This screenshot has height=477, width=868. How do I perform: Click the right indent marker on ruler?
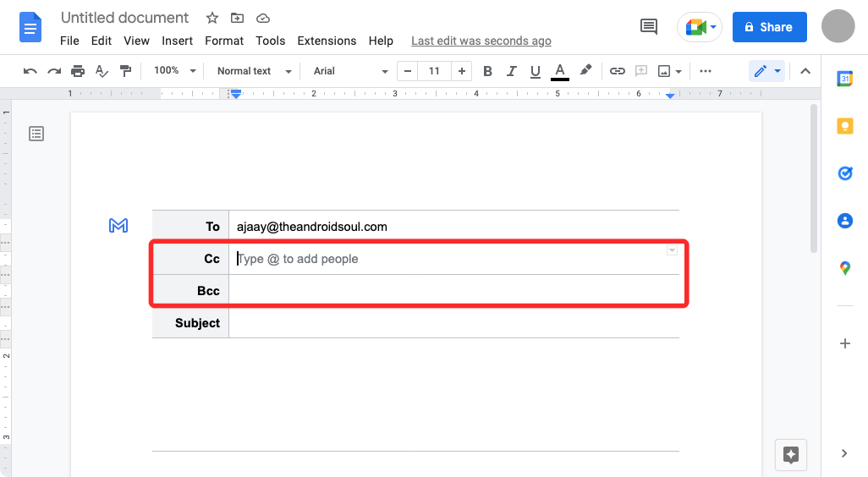[x=670, y=96]
